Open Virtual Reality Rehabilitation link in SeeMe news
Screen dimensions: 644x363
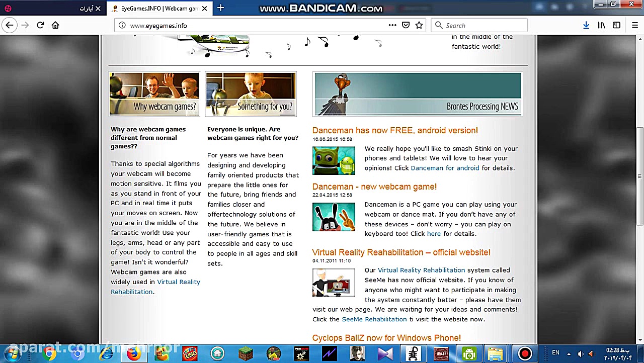click(421, 270)
